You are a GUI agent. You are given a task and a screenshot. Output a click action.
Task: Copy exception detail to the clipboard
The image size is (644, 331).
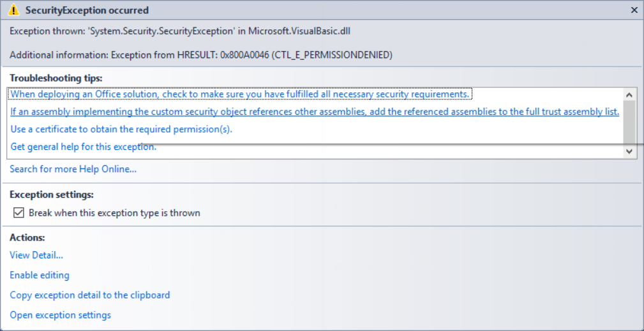click(x=90, y=295)
